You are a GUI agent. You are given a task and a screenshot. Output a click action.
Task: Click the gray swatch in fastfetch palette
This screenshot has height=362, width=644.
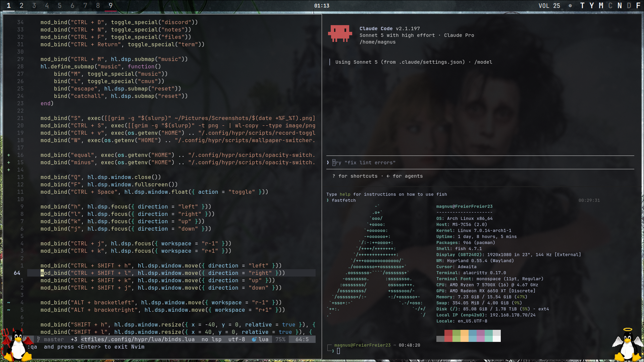440,339
